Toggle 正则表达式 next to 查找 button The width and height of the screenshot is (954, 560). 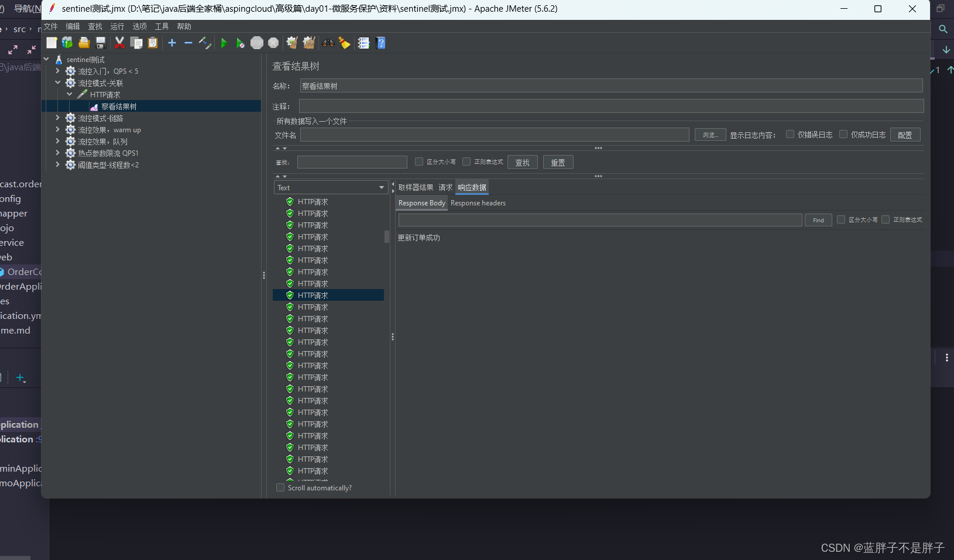466,162
